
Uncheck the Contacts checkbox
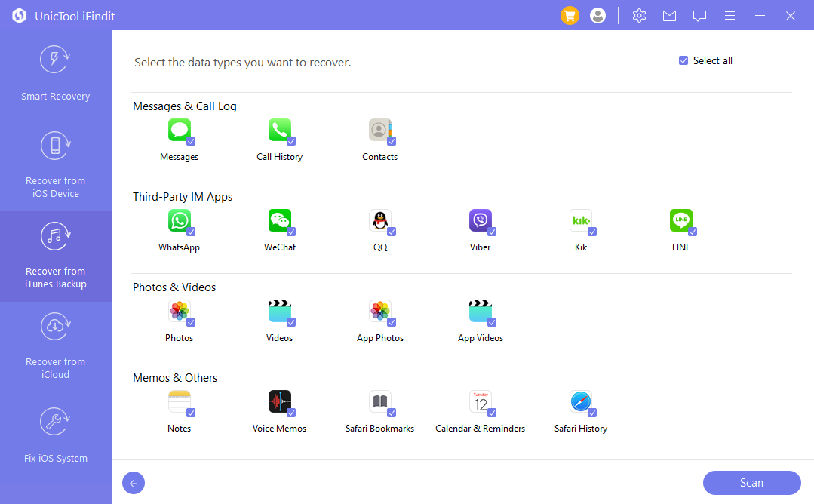[392, 141]
